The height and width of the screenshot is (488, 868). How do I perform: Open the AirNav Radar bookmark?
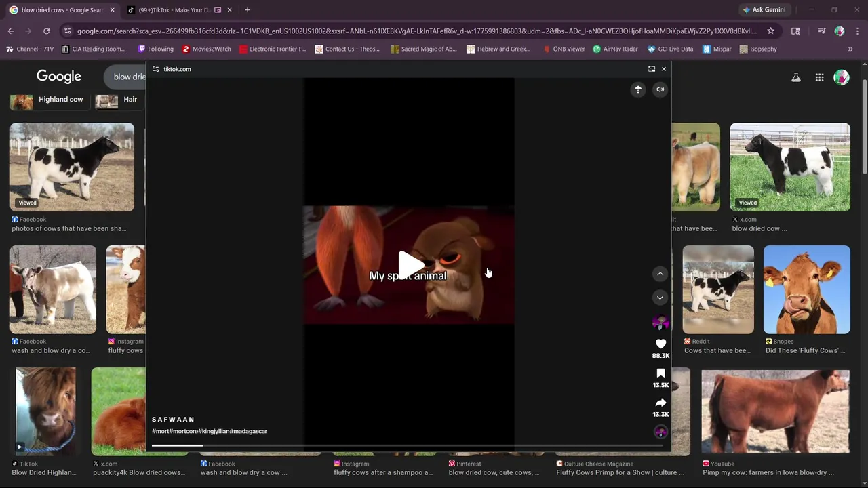pyautogui.click(x=615, y=49)
